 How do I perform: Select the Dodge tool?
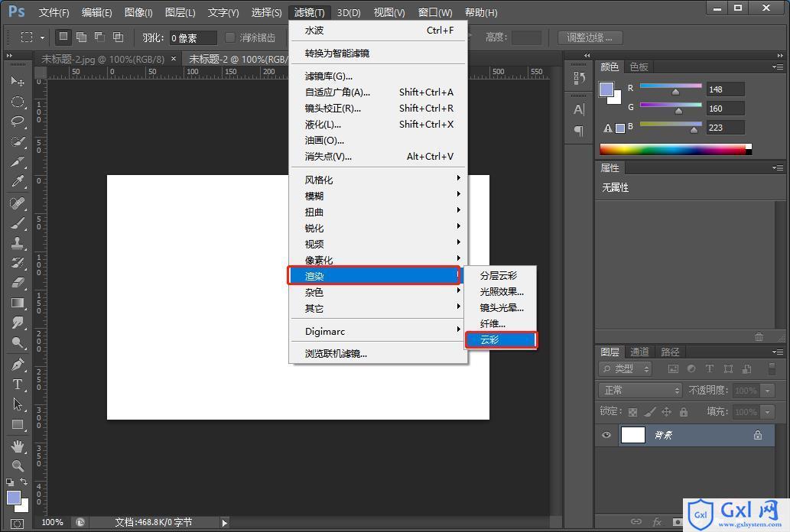point(17,342)
